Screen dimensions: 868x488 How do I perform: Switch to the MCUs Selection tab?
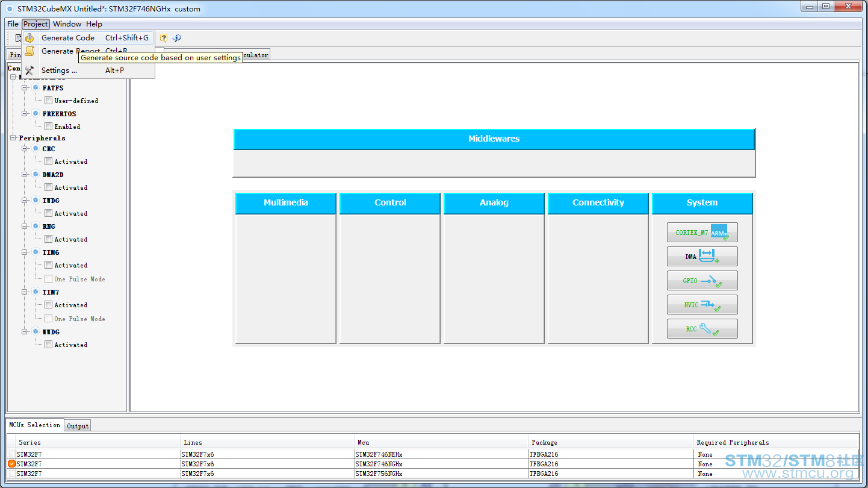[35, 425]
